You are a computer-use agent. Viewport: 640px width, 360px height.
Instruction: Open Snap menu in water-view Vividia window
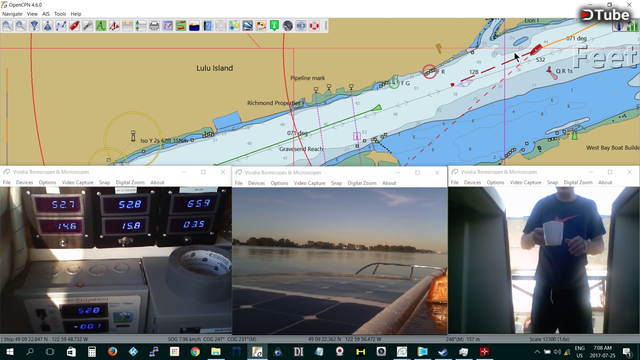click(336, 183)
